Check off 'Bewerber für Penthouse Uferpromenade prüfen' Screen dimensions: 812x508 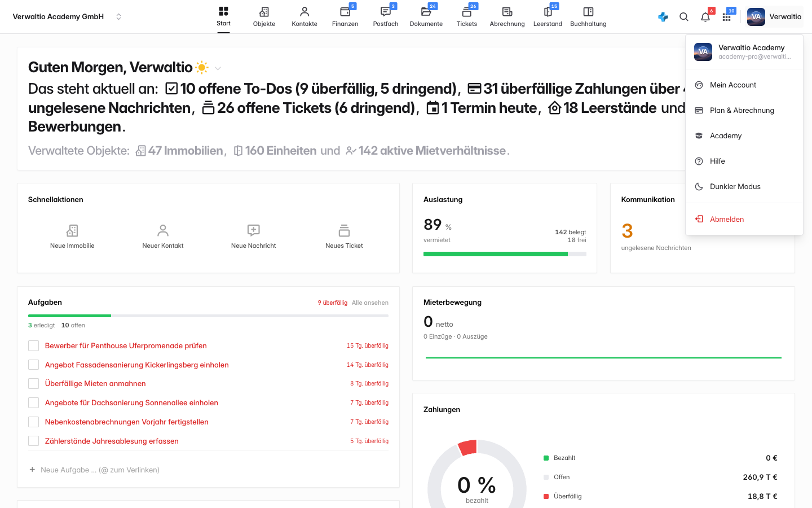point(34,346)
